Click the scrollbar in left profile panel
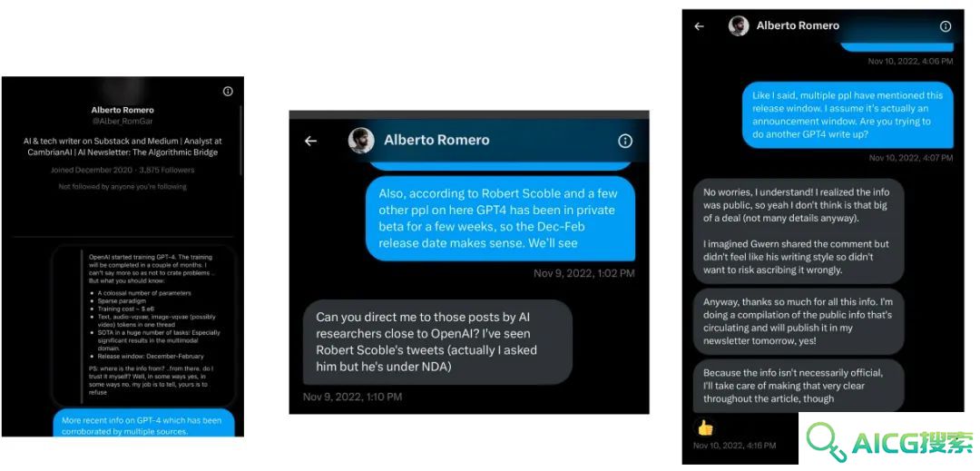 coord(241,141)
